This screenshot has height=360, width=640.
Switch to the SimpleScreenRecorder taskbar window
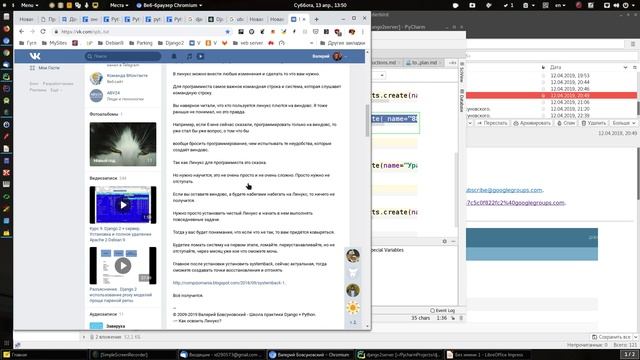(x=133, y=355)
